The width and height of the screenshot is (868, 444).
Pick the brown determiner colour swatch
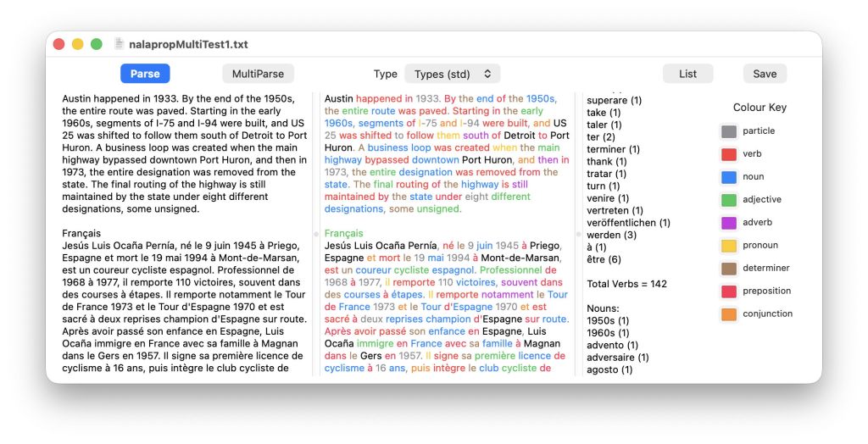[x=728, y=269]
